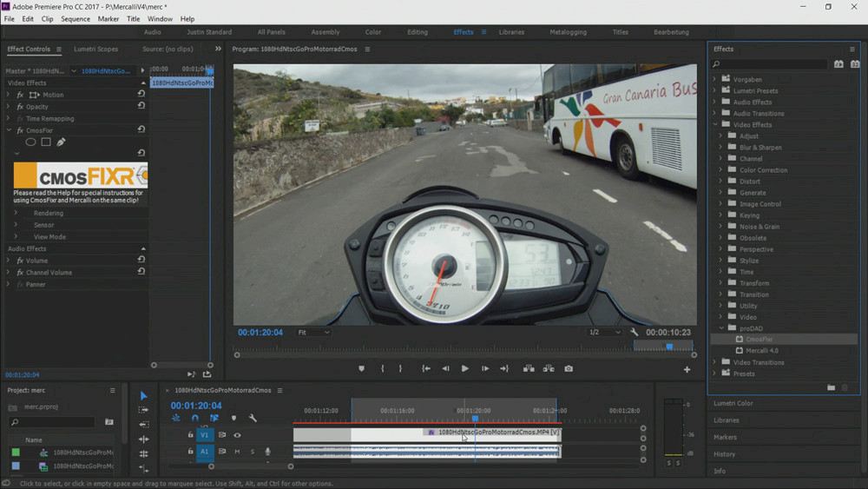Screen dimensions: 868x489
Task: Select the Track Select Forward tool
Action: (x=144, y=410)
